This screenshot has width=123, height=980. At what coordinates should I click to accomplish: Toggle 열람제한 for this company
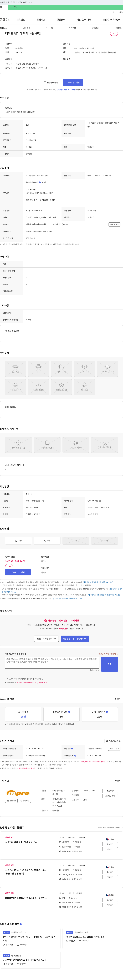(x=25, y=801)
